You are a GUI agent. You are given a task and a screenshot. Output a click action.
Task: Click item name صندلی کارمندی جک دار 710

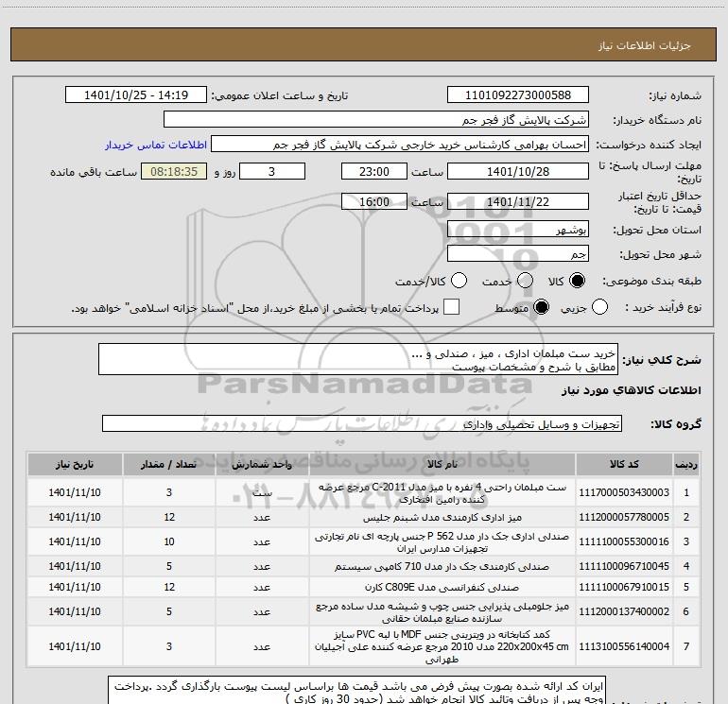[442, 567]
